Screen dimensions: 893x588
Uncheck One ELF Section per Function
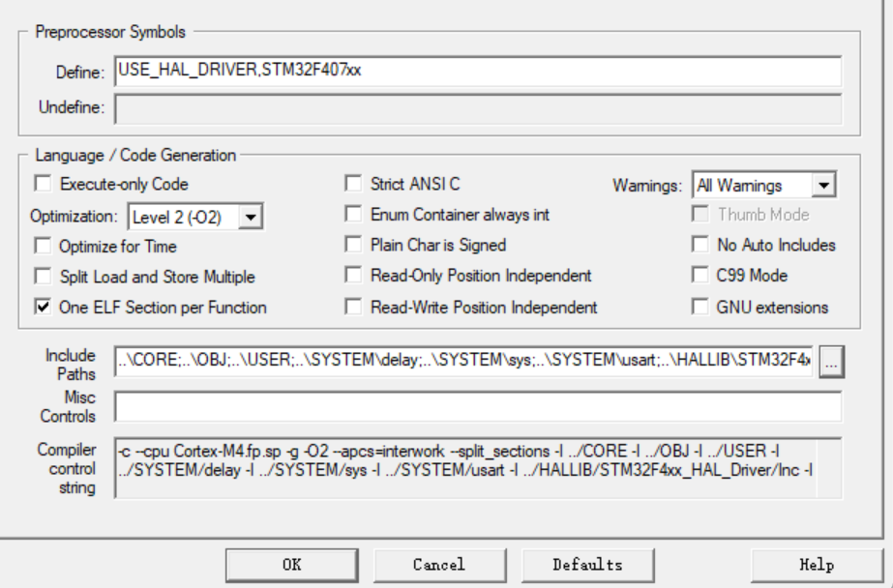(x=42, y=308)
